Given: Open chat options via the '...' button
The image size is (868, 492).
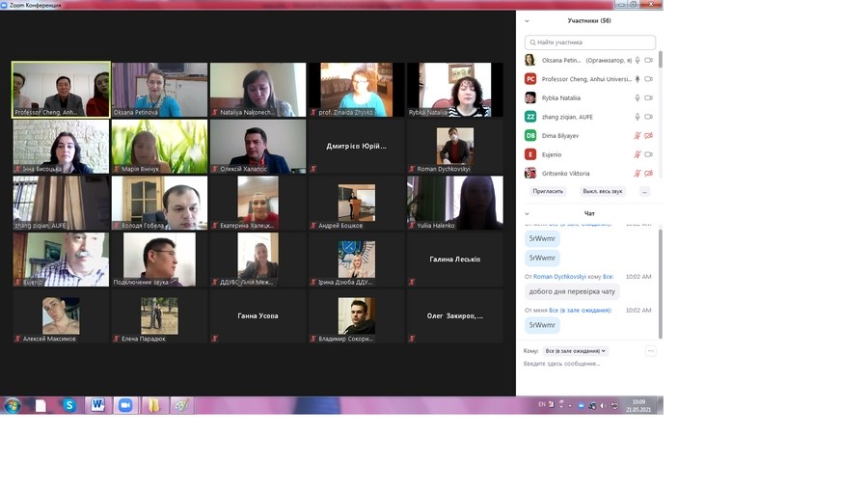Looking at the screenshot, I should (x=650, y=351).
